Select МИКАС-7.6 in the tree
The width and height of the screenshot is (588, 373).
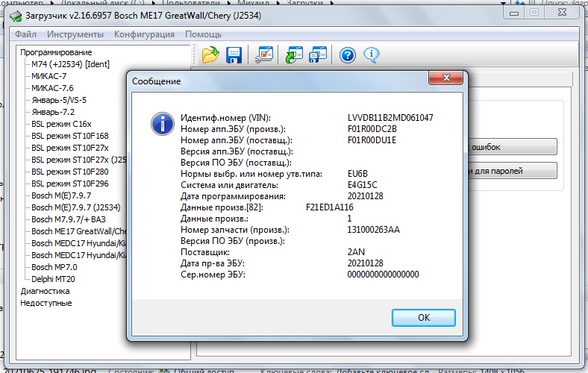tap(52, 88)
